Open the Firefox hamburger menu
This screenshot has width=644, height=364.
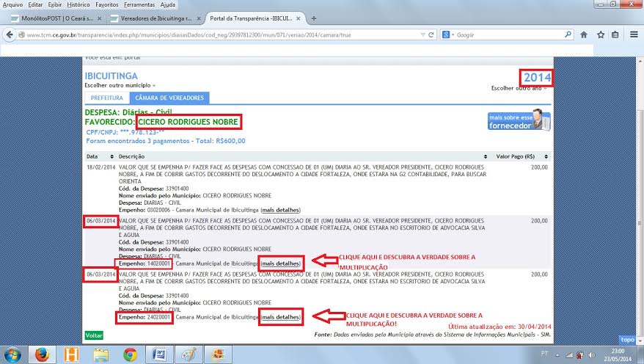click(x=634, y=34)
